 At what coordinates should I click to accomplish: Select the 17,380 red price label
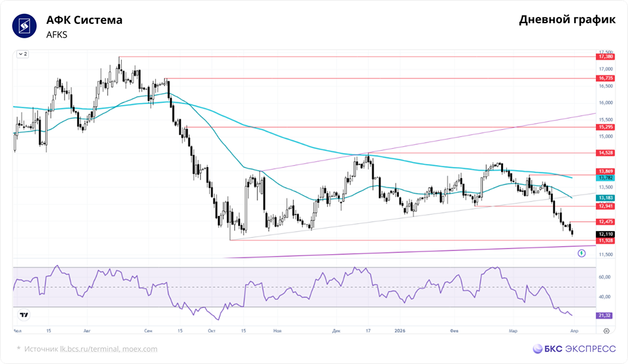tap(605, 57)
